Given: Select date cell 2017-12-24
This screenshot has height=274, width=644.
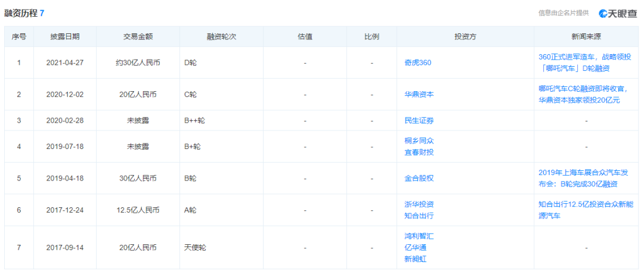Looking at the screenshot, I should [65, 210].
